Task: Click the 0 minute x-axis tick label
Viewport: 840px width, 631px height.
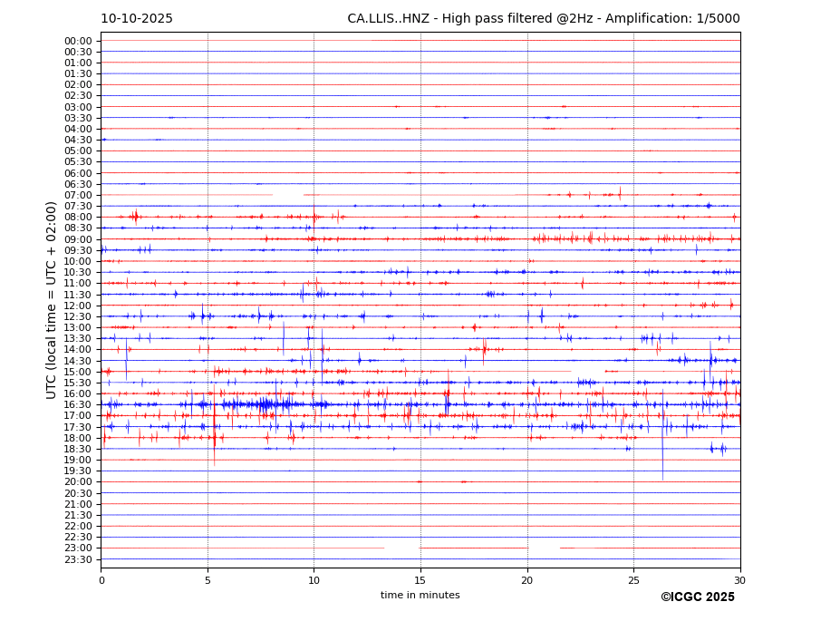Action: click(101, 580)
